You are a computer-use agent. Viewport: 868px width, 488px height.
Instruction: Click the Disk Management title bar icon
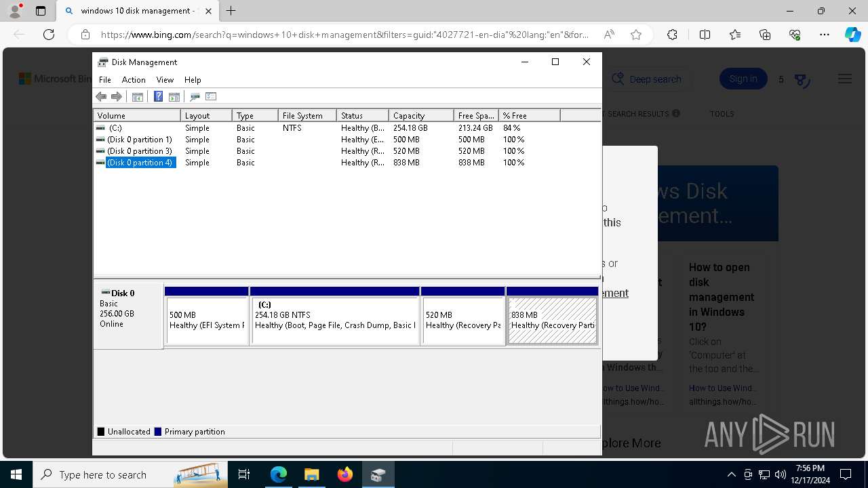103,62
